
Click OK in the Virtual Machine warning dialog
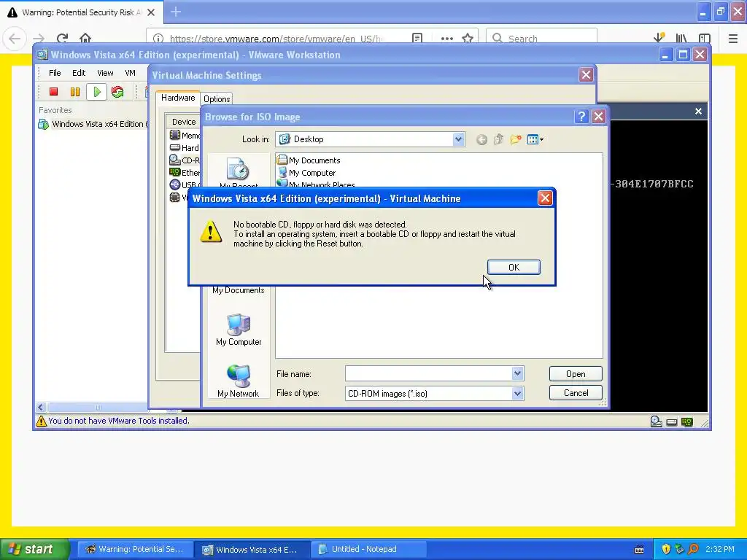pos(514,267)
